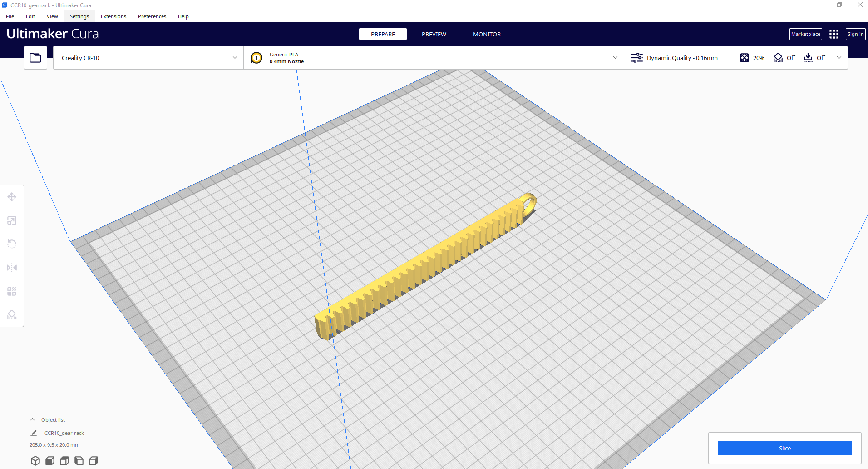Toggle build plate adhesion setting
Viewport: 868px width, 469px height.
pos(815,58)
